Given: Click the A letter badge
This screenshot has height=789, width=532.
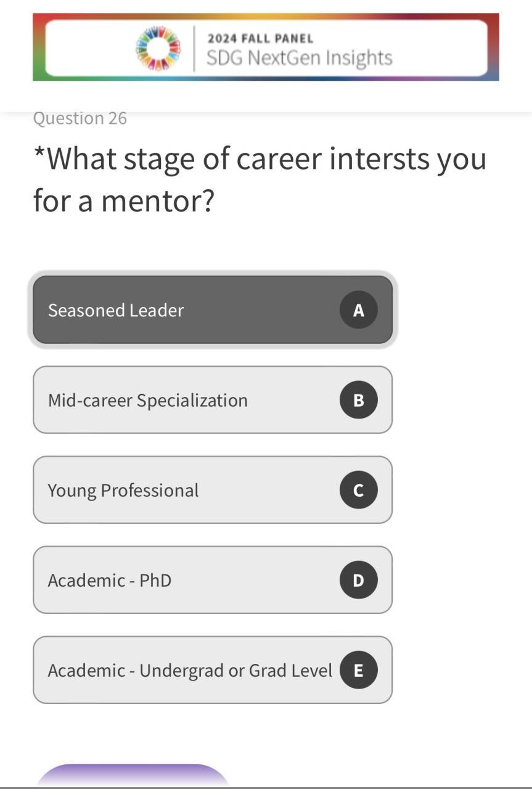Looking at the screenshot, I should [x=358, y=310].
